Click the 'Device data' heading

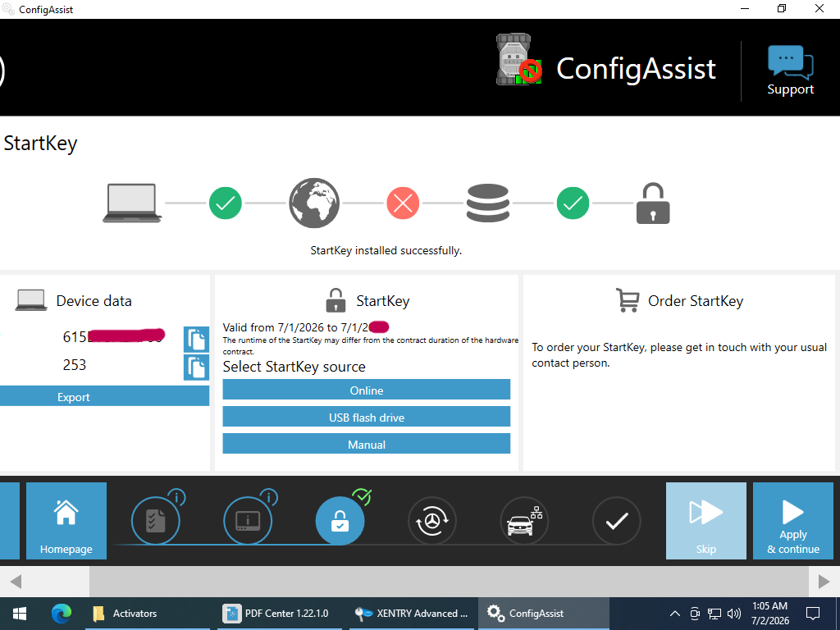click(x=94, y=301)
